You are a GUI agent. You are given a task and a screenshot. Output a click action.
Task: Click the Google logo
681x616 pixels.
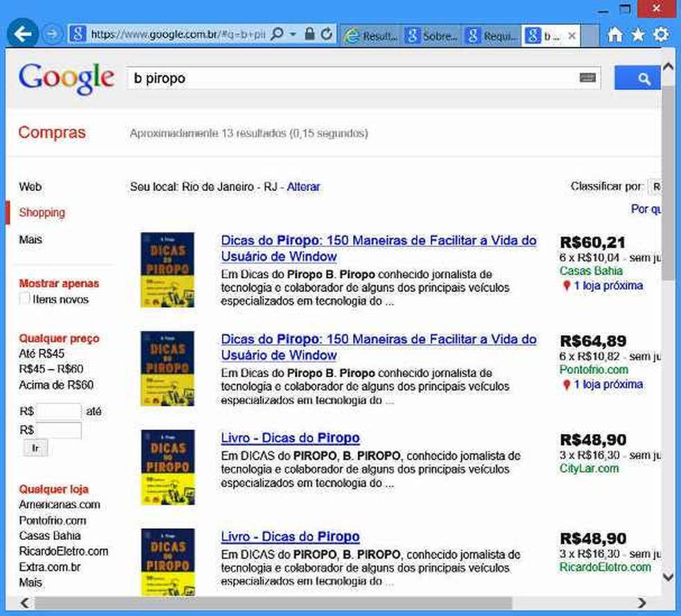(x=66, y=79)
